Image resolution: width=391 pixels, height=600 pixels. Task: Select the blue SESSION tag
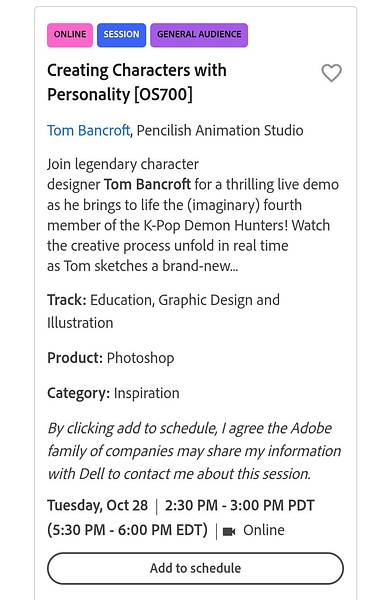pyautogui.click(x=121, y=35)
